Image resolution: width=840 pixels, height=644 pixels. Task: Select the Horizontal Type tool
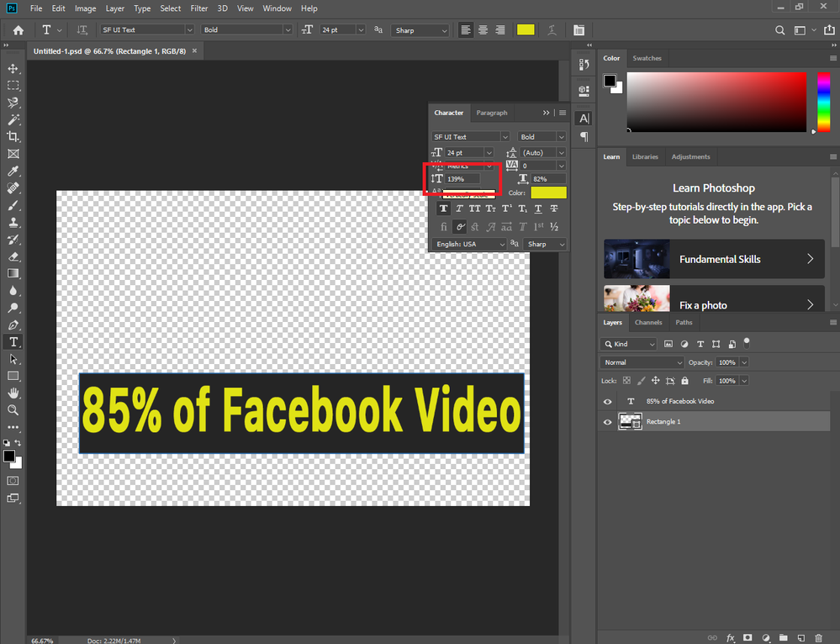tap(13, 342)
